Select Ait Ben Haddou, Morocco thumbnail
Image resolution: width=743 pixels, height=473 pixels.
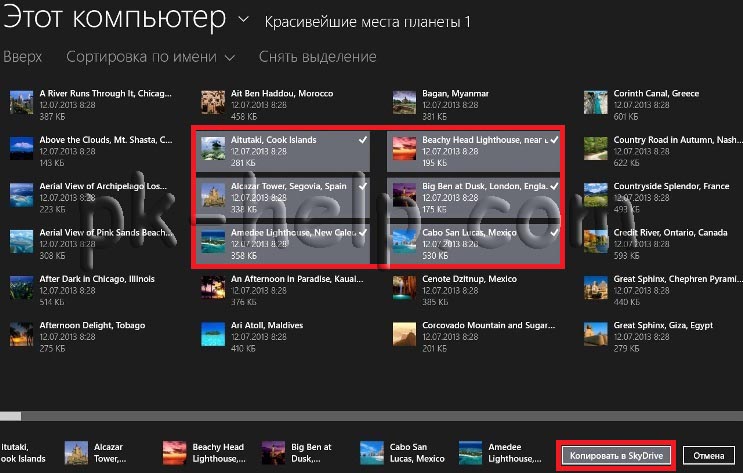[x=213, y=103]
